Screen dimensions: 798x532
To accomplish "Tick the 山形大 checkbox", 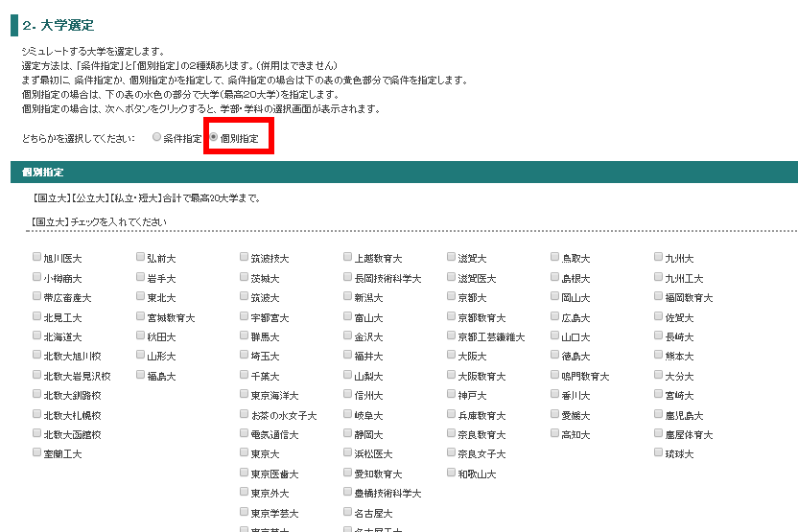I will tap(140, 355).
